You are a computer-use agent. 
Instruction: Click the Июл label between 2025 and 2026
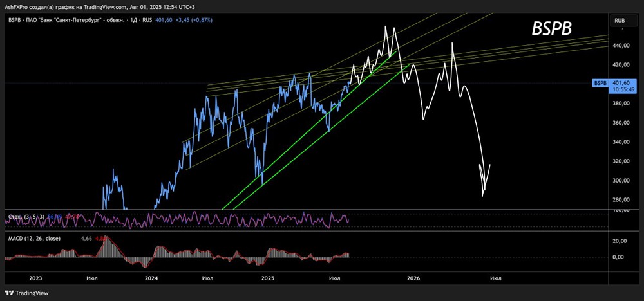(x=335, y=278)
